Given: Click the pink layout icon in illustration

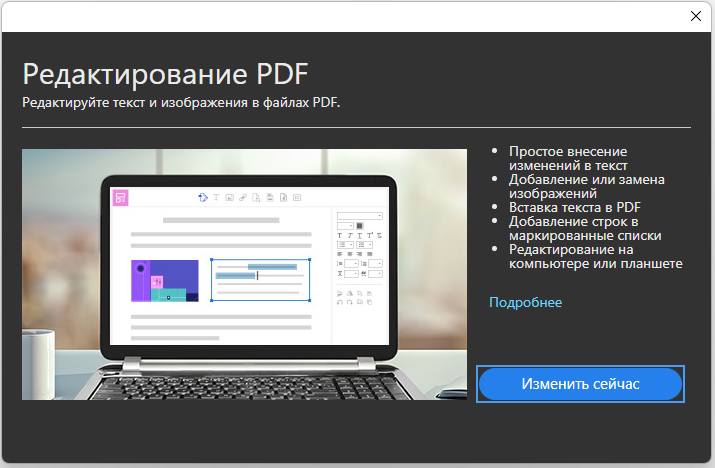Looking at the screenshot, I should point(121,198).
